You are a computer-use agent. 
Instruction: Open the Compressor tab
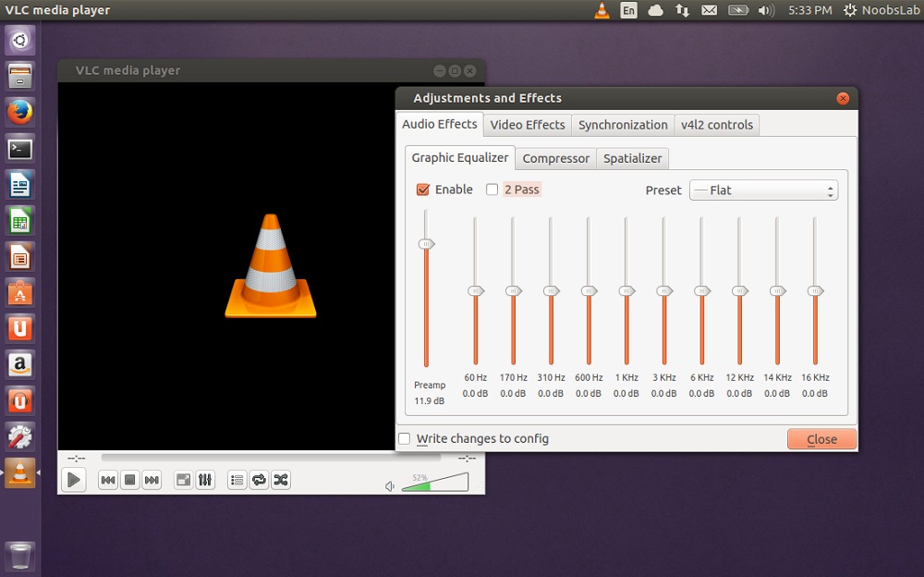click(555, 158)
